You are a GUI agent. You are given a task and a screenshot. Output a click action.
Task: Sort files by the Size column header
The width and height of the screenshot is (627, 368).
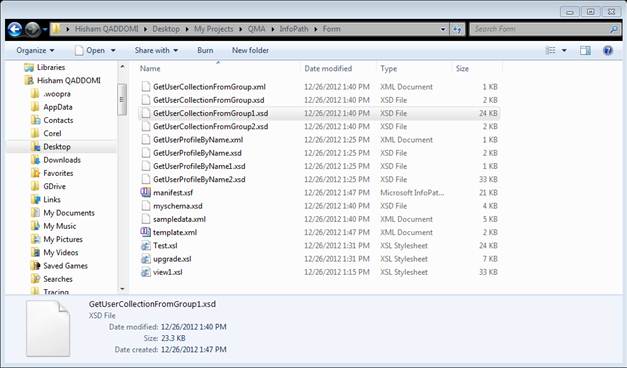(462, 68)
